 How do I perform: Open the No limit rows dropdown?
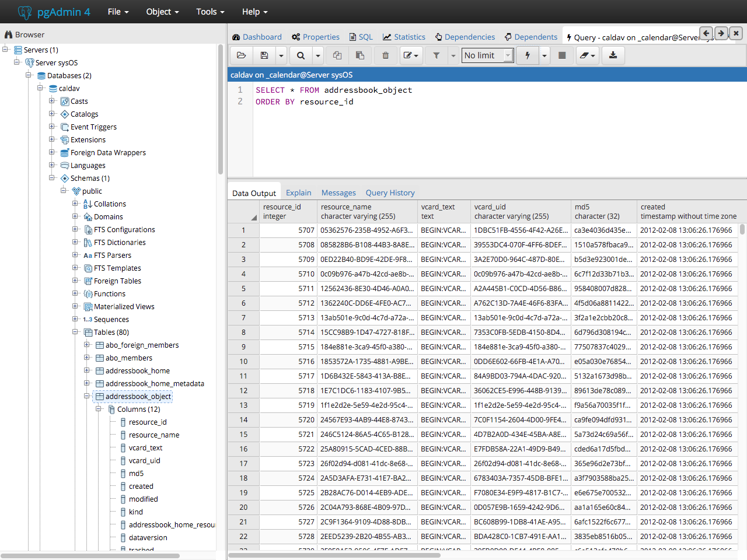click(488, 55)
